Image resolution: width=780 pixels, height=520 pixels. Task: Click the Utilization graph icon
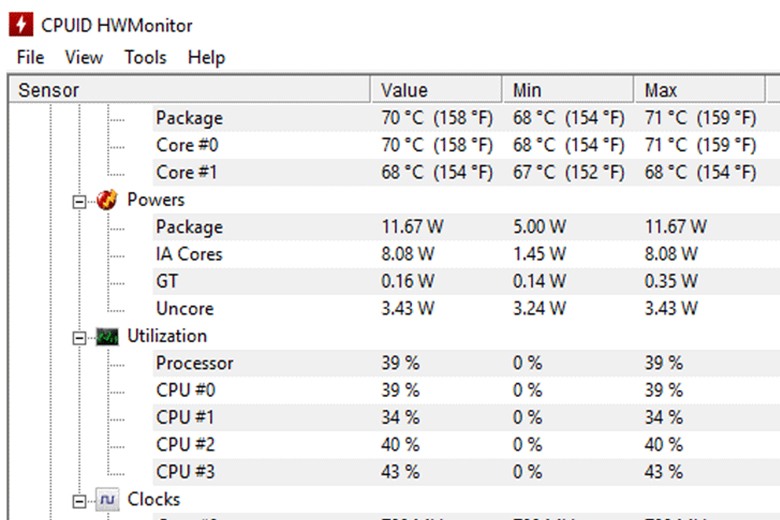[x=107, y=337]
